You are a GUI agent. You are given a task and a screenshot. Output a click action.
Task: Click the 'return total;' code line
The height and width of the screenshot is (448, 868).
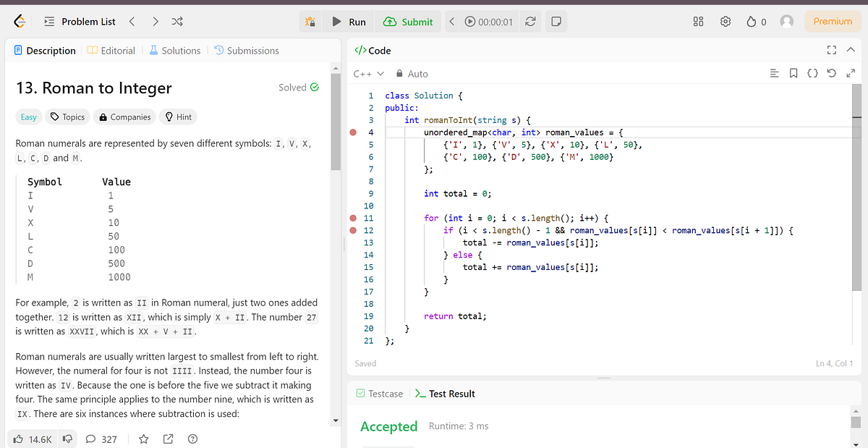[x=455, y=316]
